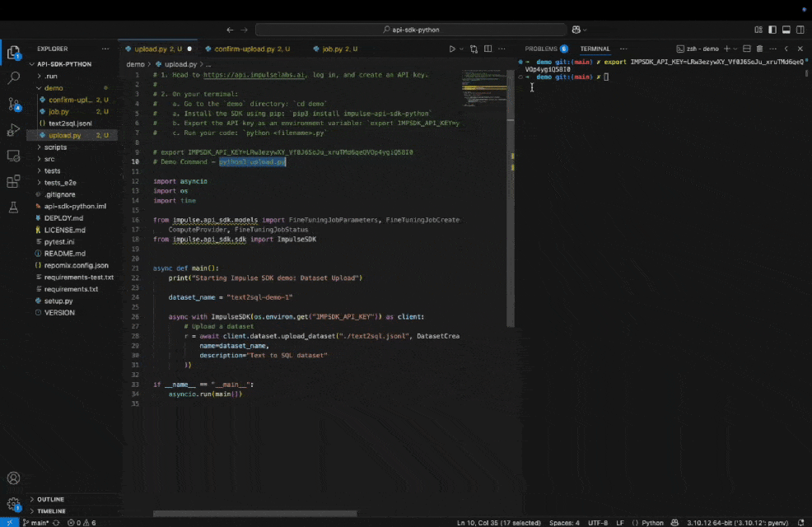Open notifications bell in status bar
This screenshot has height=527, width=812.
[800, 523]
